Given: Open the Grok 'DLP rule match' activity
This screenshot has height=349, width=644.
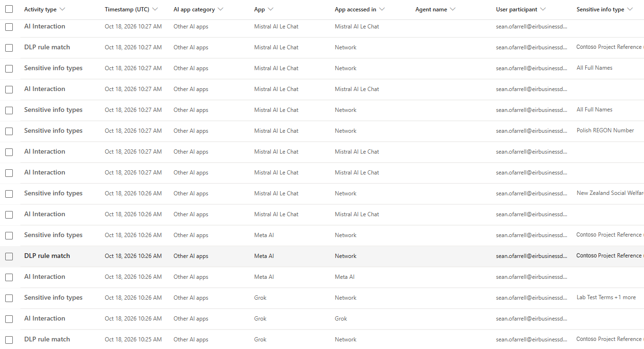Looking at the screenshot, I should [47, 339].
